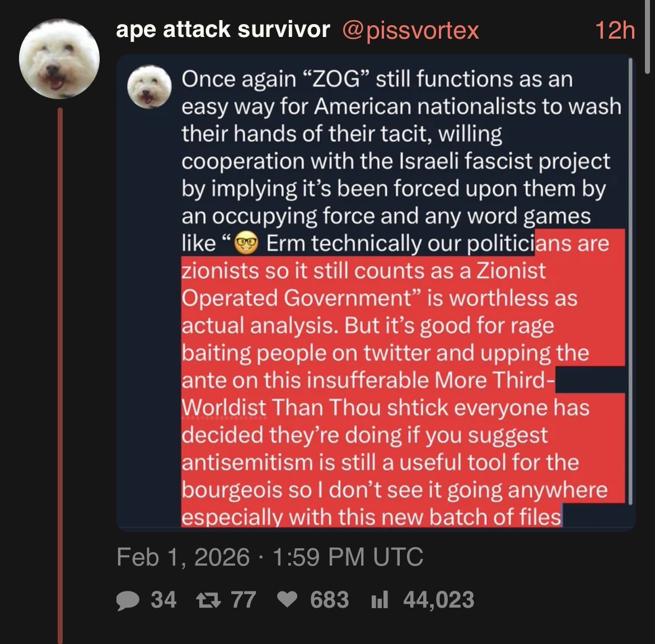Click the 44,023 views number

pos(438,600)
